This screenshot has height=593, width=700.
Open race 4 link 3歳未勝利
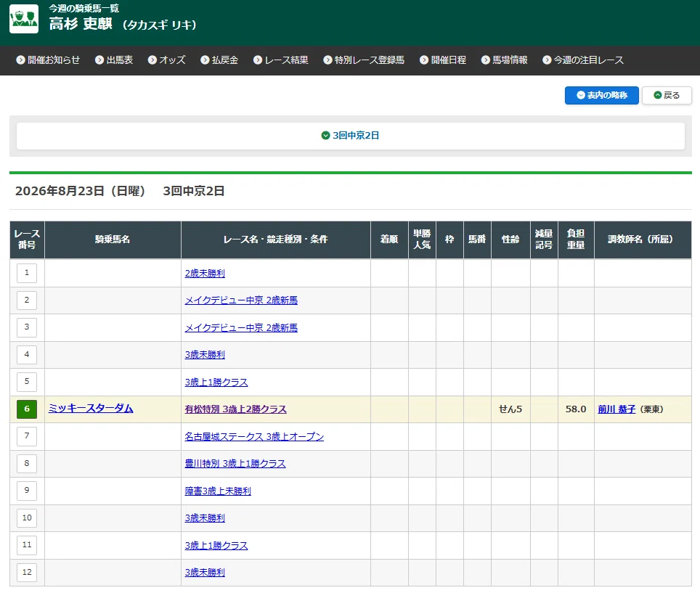[205, 355]
